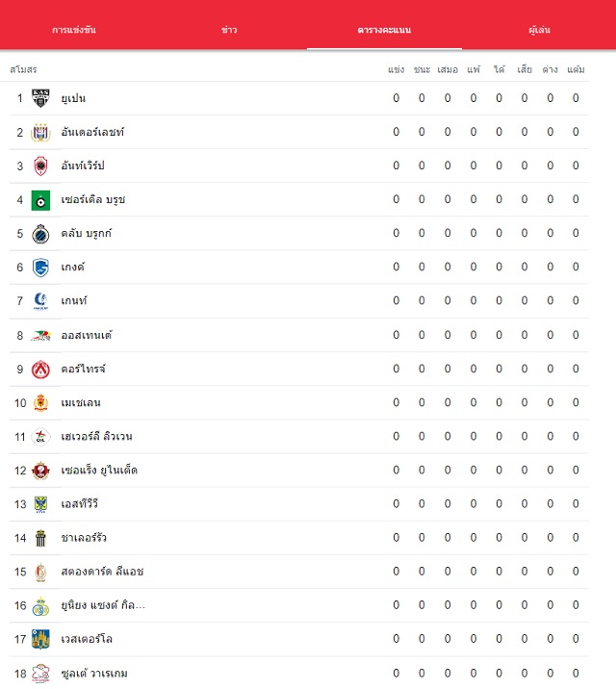
Task: Click the Cercle Brugge green logo
Action: [x=40, y=200]
